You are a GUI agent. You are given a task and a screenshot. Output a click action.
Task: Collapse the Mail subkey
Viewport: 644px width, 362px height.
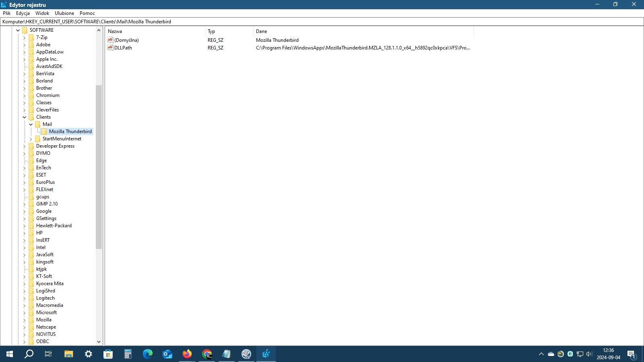point(31,124)
